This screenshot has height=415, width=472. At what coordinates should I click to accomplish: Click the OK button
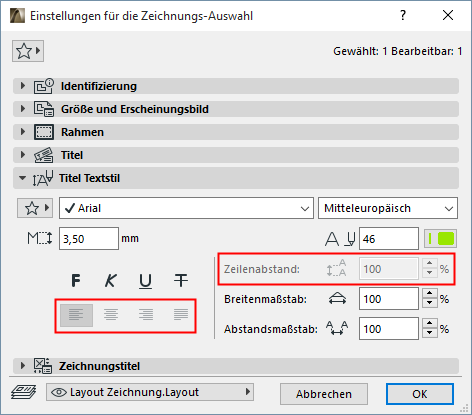click(420, 394)
